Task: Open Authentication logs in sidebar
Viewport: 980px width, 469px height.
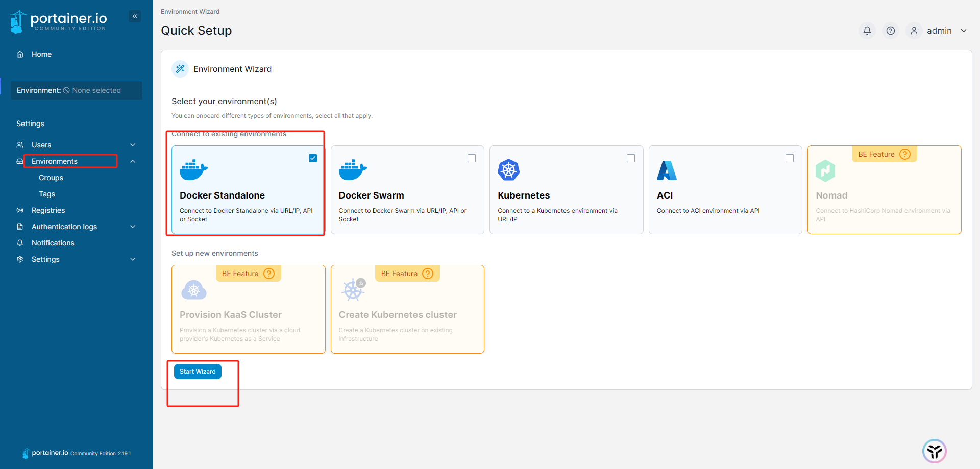Action: pyautogui.click(x=64, y=227)
